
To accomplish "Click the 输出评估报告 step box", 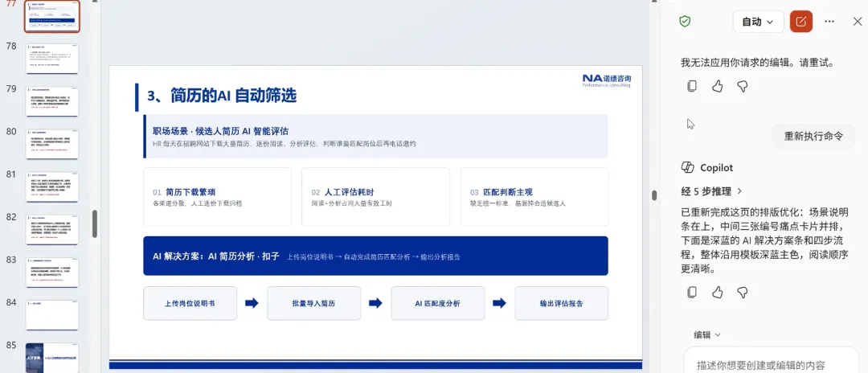I will [x=561, y=303].
